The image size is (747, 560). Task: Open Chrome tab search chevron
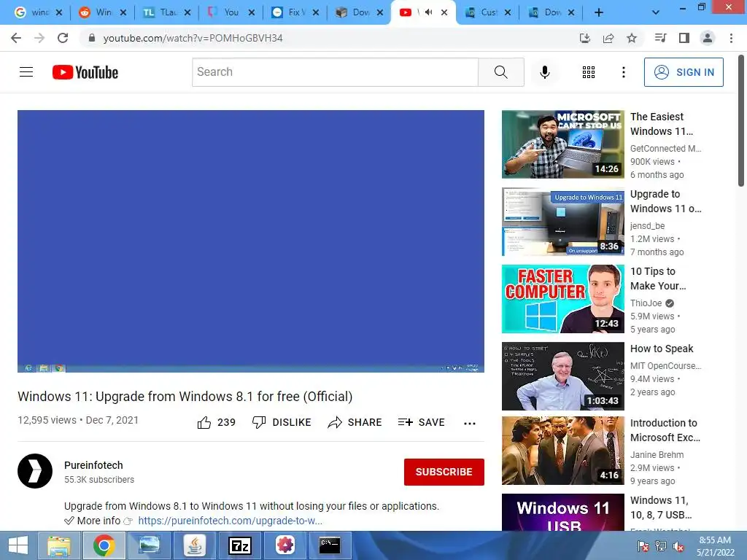(656, 12)
